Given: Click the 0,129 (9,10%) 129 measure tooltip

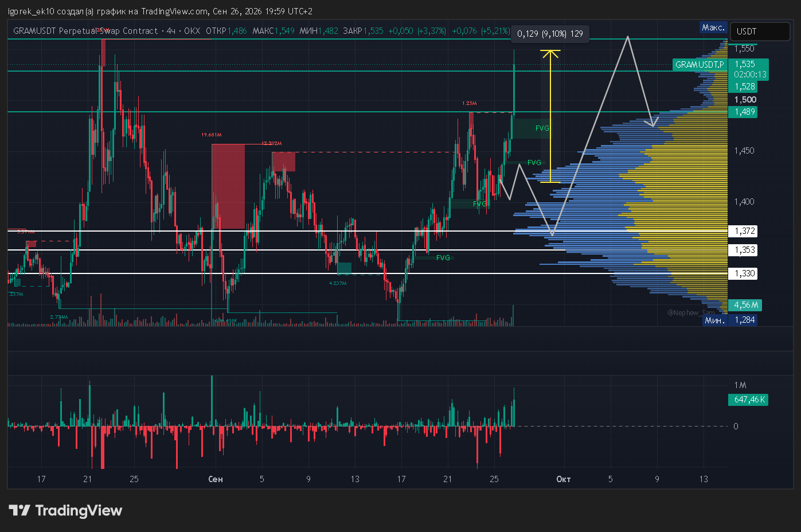Looking at the screenshot, I should click(x=550, y=34).
